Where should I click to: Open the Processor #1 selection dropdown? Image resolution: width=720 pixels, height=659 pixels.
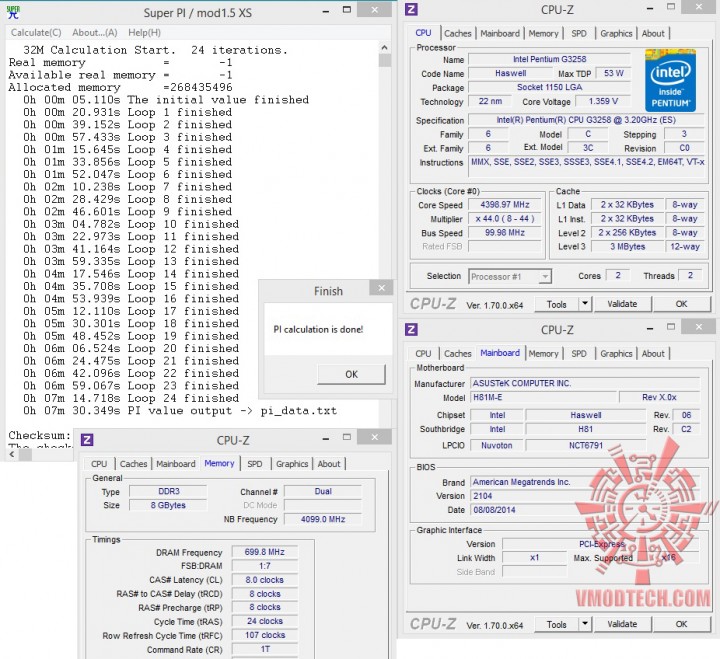pos(510,276)
